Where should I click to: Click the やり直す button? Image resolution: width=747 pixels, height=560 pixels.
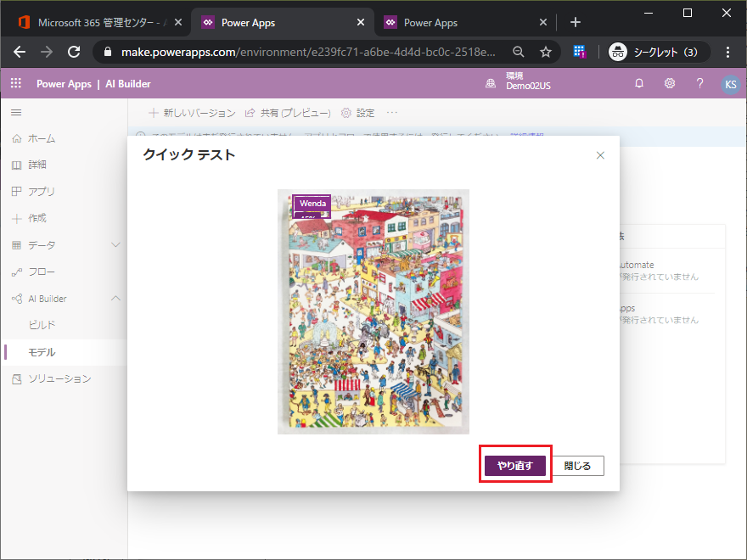click(x=515, y=465)
